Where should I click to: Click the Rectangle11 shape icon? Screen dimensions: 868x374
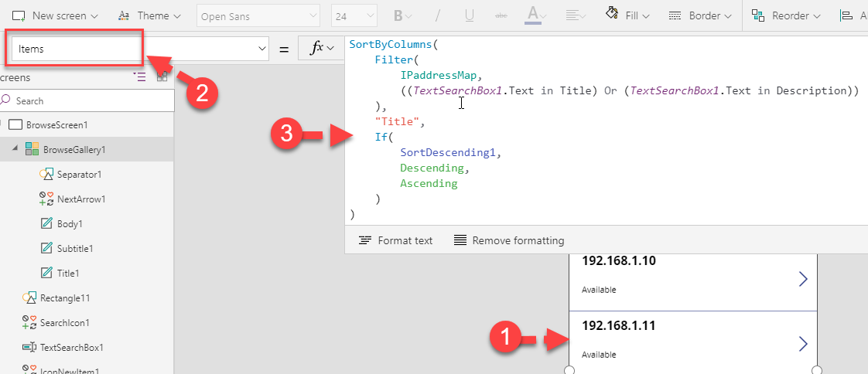pyautogui.click(x=29, y=297)
